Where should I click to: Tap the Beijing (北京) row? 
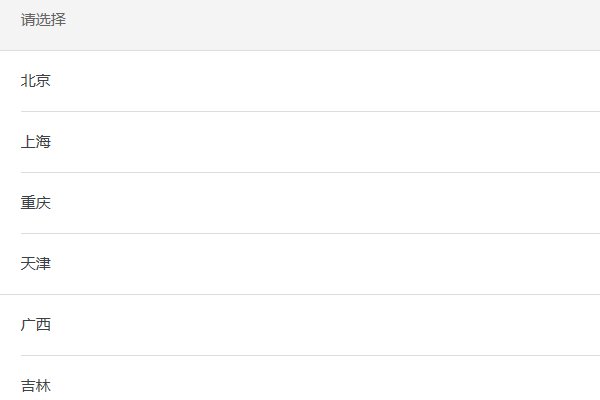(300, 81)
